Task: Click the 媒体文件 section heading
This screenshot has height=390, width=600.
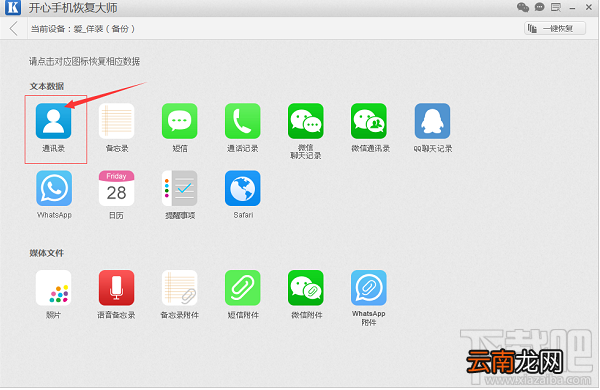Action: [47, 253]
